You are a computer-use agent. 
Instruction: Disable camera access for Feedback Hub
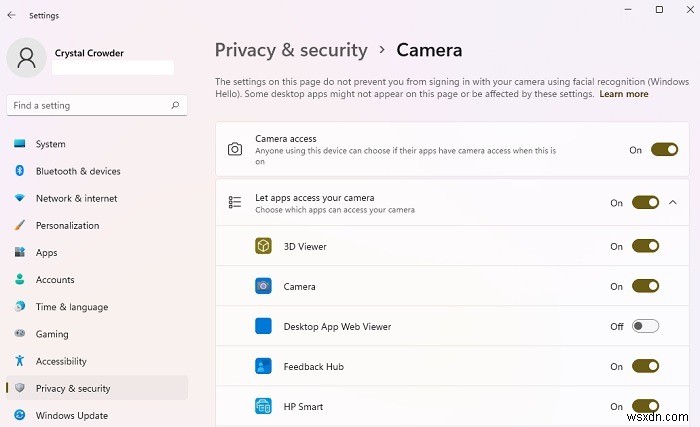[x=646, y=366]
